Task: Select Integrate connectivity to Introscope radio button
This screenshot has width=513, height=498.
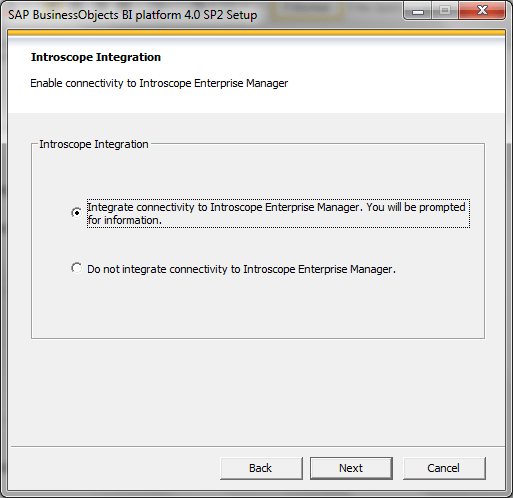Action: 76,213
